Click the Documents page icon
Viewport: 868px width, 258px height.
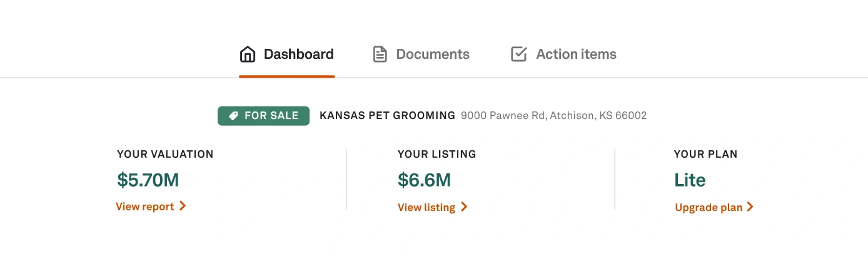click(380, 54)
